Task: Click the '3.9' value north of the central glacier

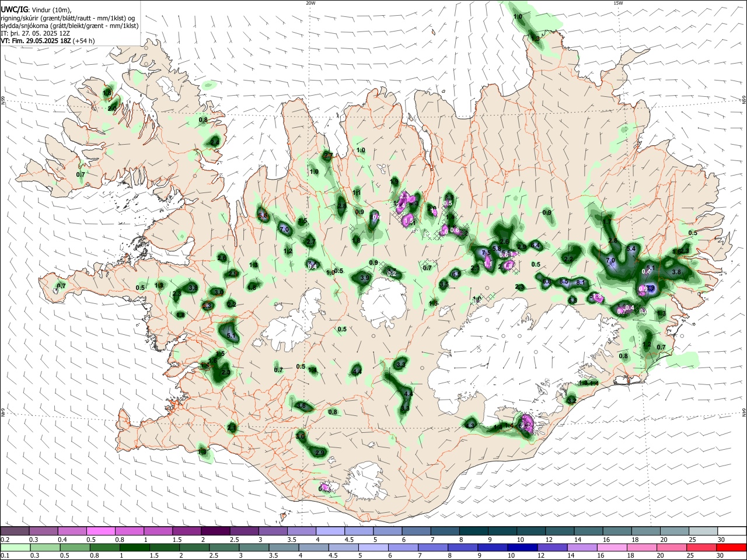Action: pyautogui.click(x=365, y=278)
